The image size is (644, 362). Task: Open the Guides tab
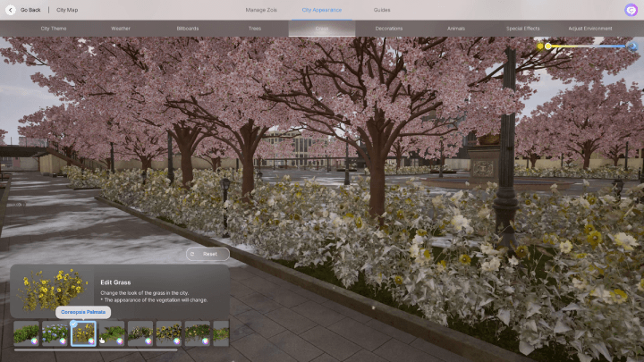coord(382,10)
